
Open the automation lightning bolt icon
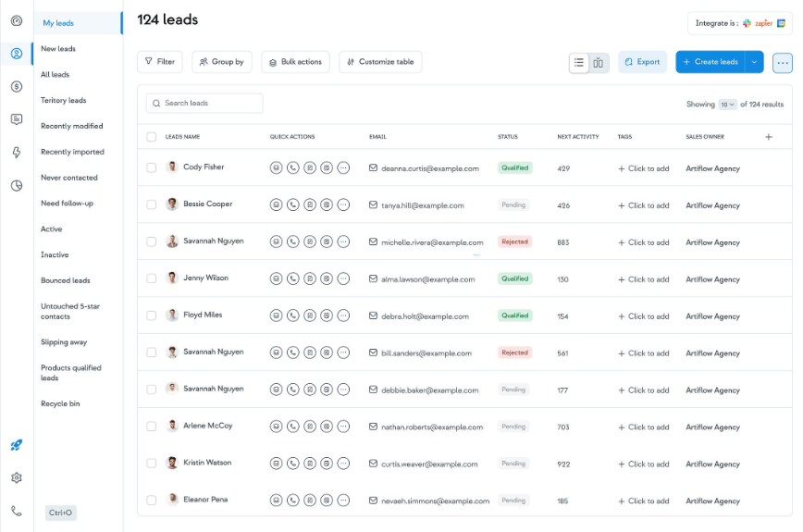point(17,152)
